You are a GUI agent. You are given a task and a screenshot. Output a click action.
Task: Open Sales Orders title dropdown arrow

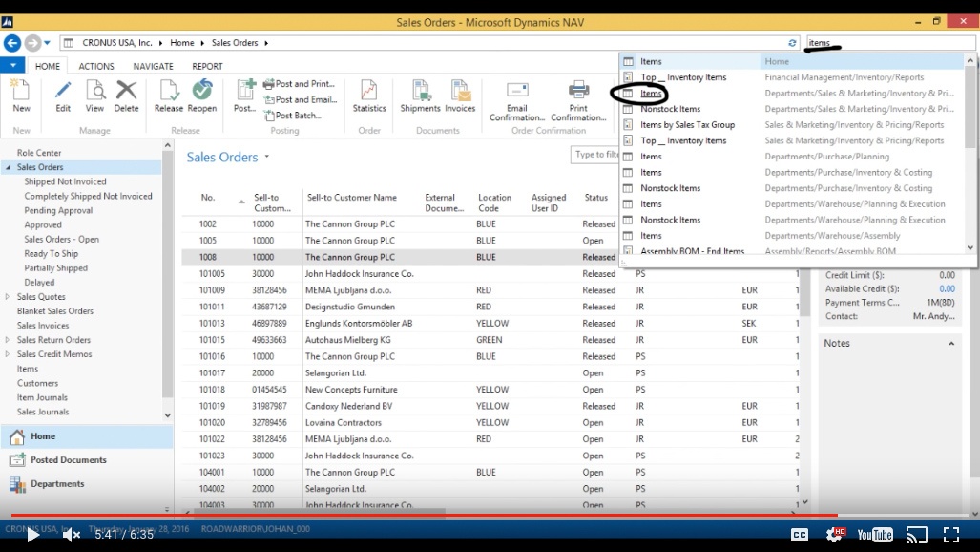tap(267, 157)
